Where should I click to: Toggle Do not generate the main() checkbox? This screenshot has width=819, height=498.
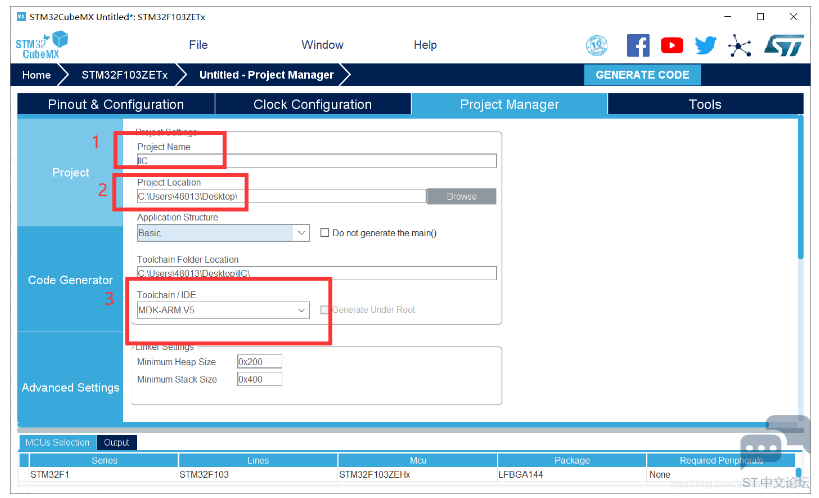[x=324, y=233]
